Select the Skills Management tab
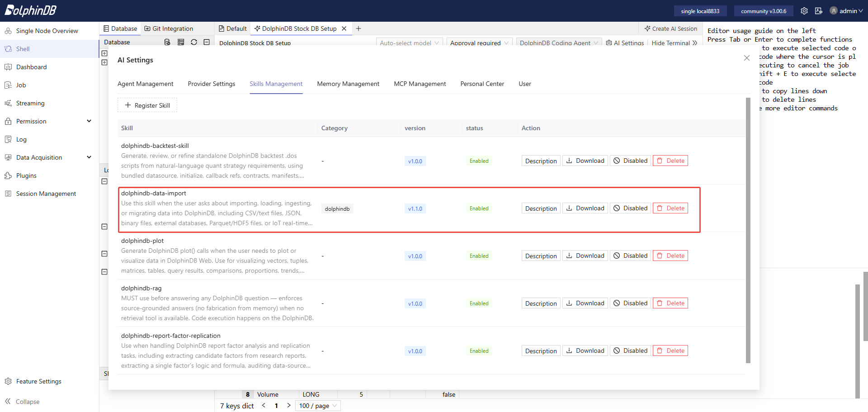868x412 pixels. [x=276, y=84]
